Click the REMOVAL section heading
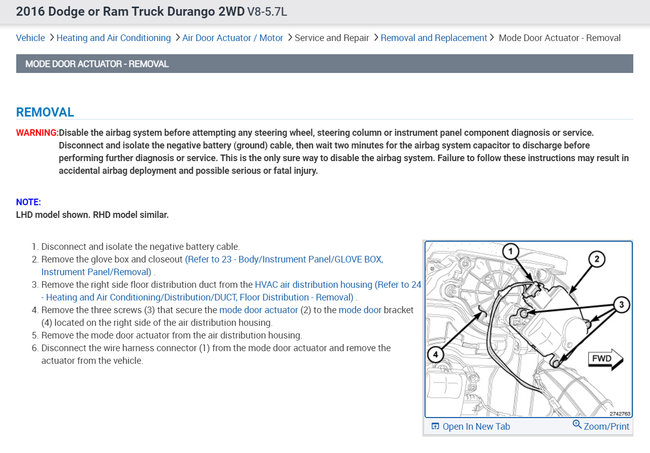 point(45,112)
